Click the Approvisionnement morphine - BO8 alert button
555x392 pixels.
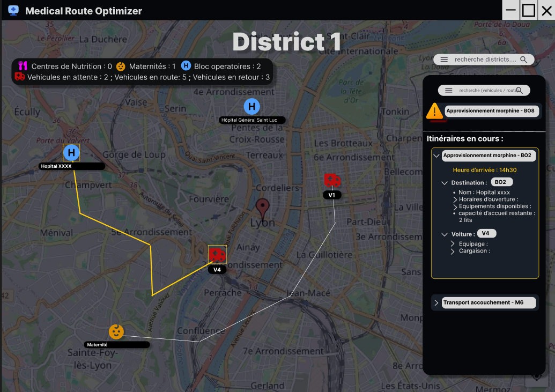tap(492, 111)
